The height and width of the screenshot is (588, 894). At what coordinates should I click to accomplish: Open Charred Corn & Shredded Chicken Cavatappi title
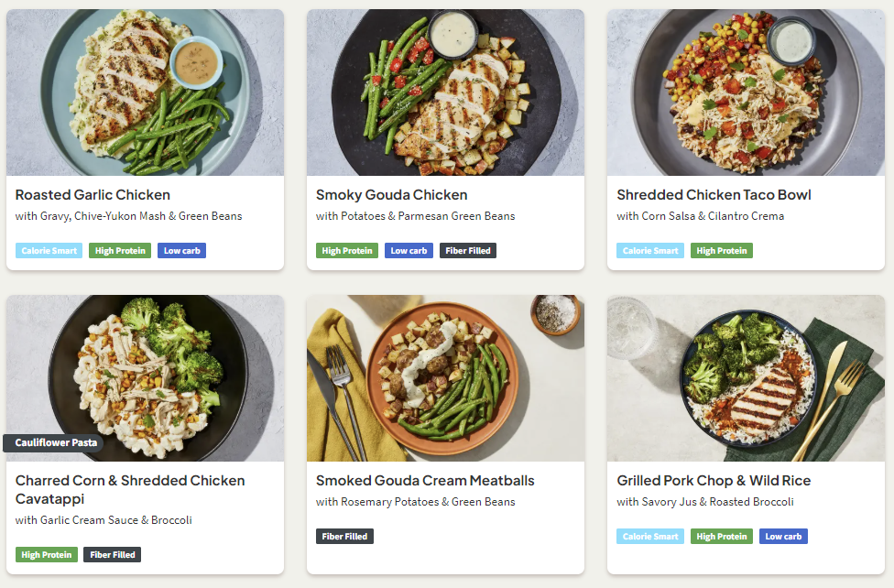(130, 489)
